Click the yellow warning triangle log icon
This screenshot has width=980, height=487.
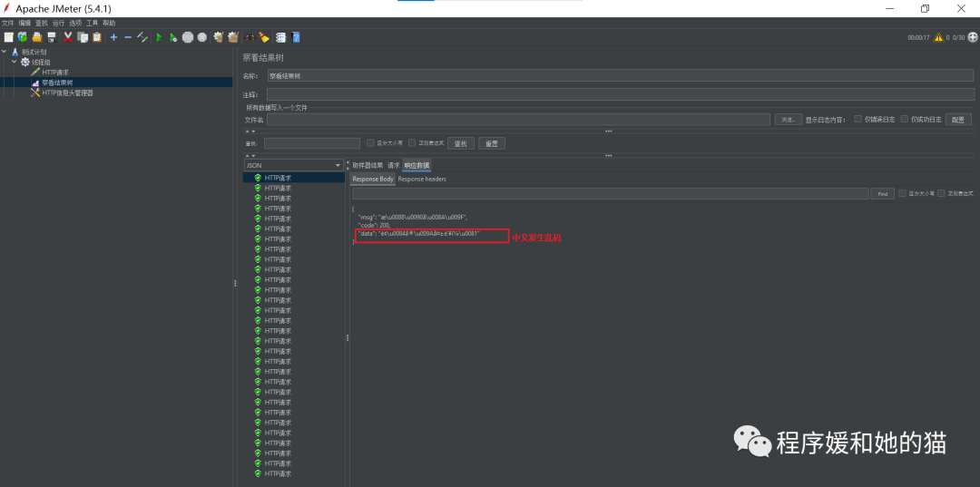tap(938, 37)
